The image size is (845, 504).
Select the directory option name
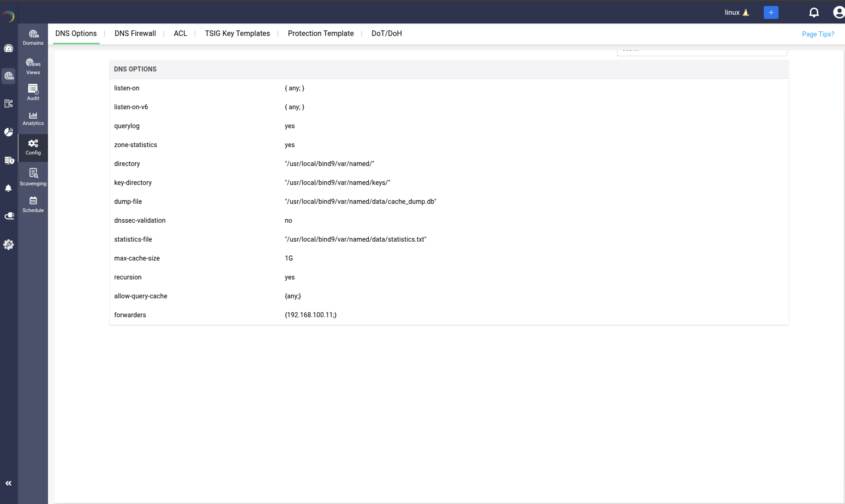[127, 164]
